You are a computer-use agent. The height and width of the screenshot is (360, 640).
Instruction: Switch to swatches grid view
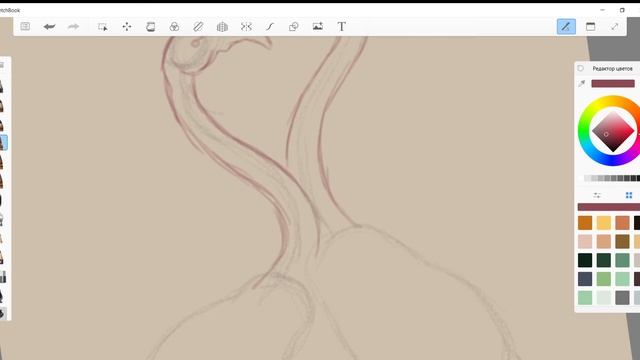[x=629, y=196]
